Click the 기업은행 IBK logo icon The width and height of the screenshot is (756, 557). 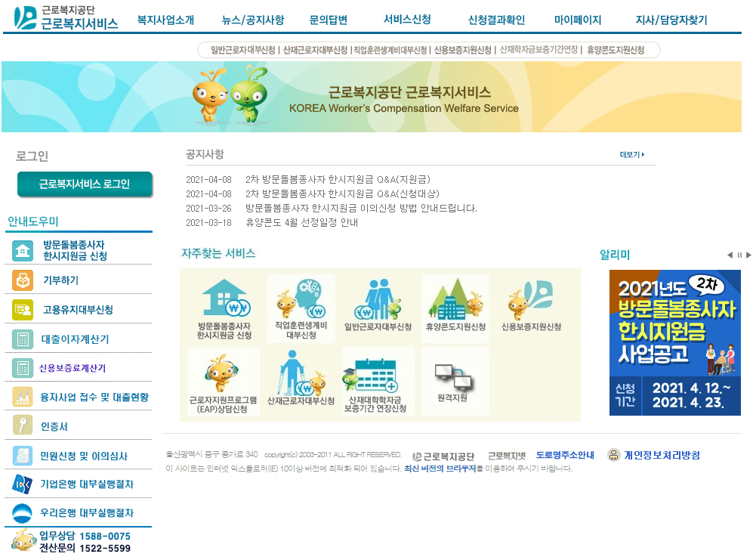click(x=23, y=484)
